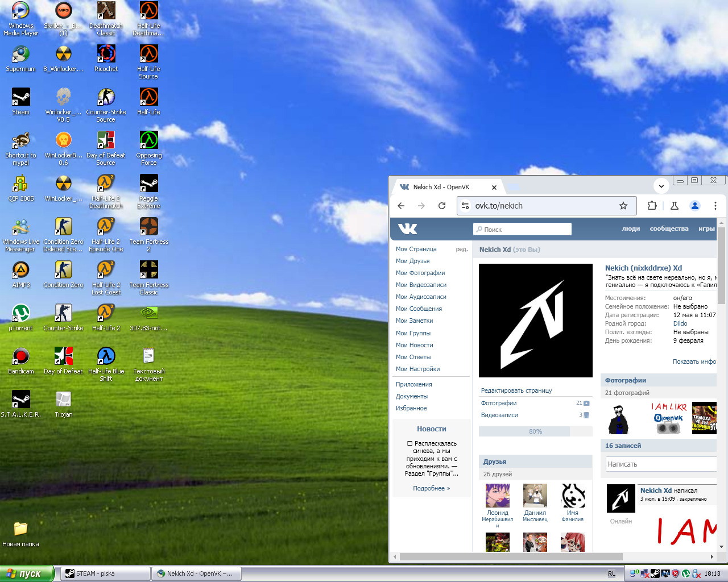Click the Подробнее news link
Screen dimensions: 728x582
point(431,488)
